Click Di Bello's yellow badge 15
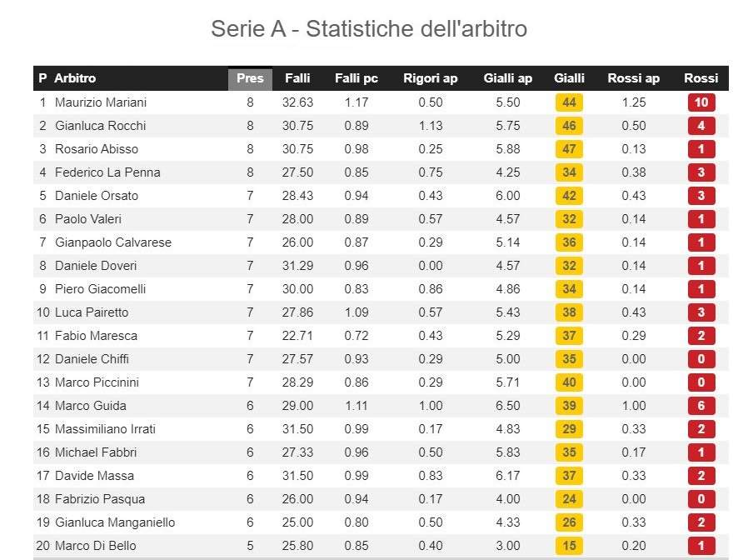Viewport: 738px width, 560px height. click(x=569, y=546)
